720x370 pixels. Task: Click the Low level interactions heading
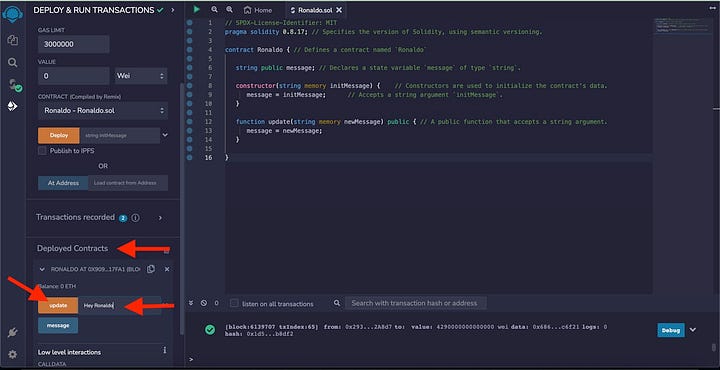[69, 352]
